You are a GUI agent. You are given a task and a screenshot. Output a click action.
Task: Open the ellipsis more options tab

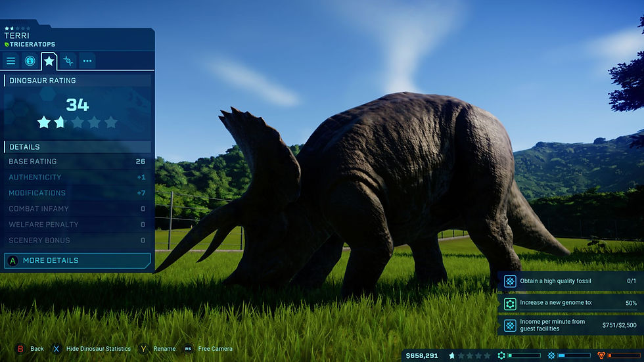[87, 61]
